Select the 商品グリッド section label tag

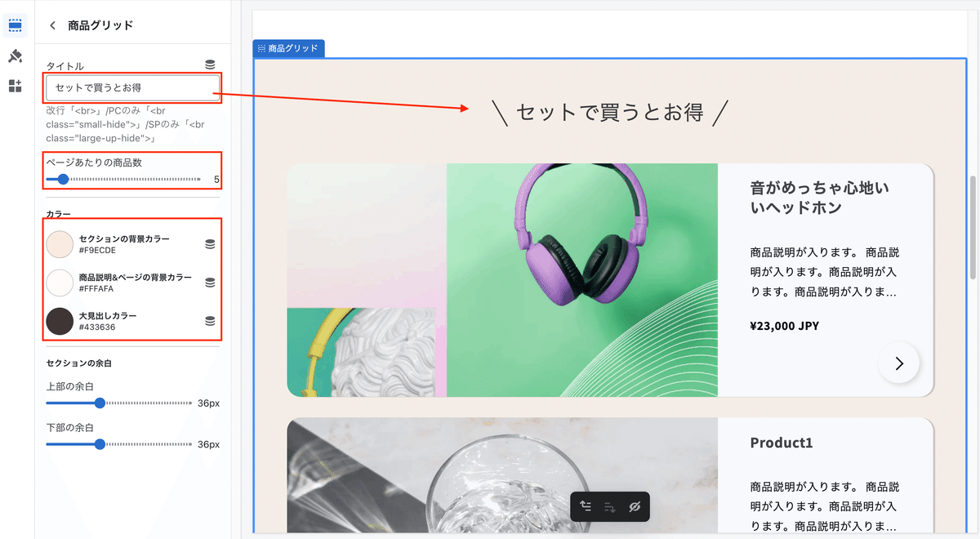point(289,48)
